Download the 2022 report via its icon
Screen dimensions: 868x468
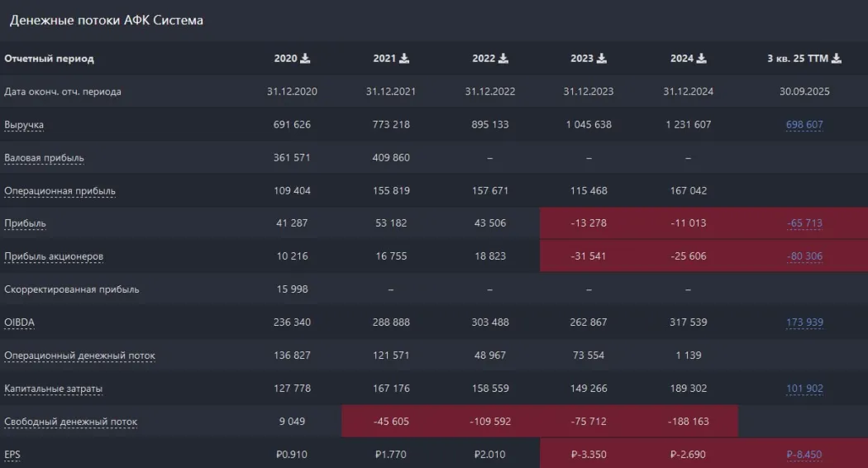coord(503,59)
